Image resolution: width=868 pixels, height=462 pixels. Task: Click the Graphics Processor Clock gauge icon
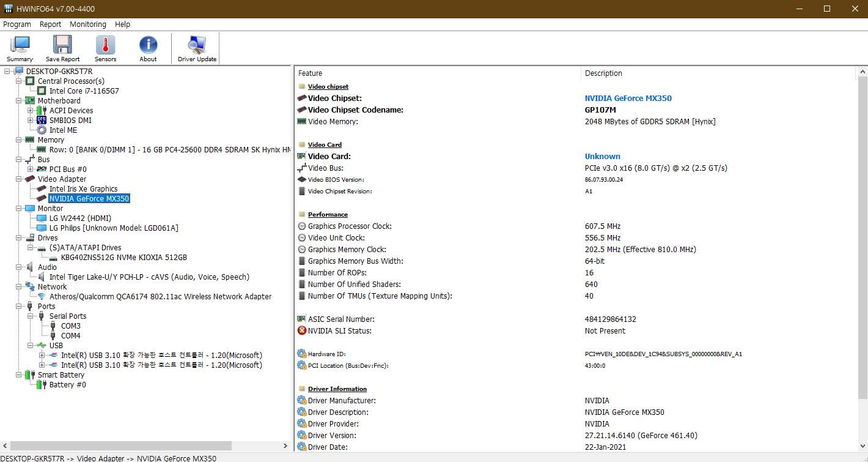301,226
